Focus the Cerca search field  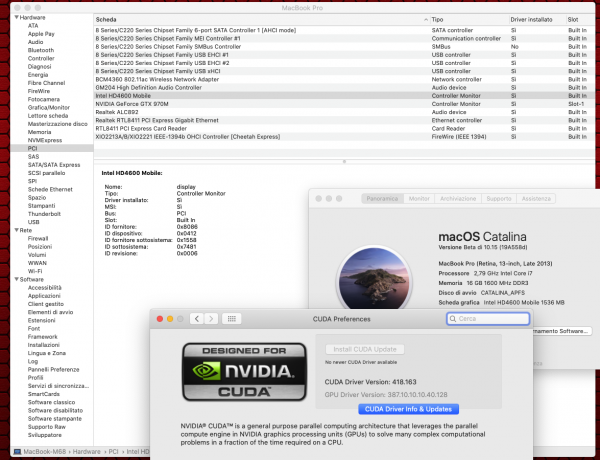(x=488, y=319)
